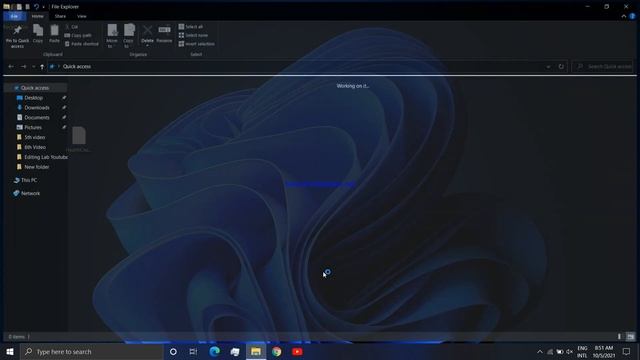Open Cortana from the taskbar

click(x=173, y=351)
